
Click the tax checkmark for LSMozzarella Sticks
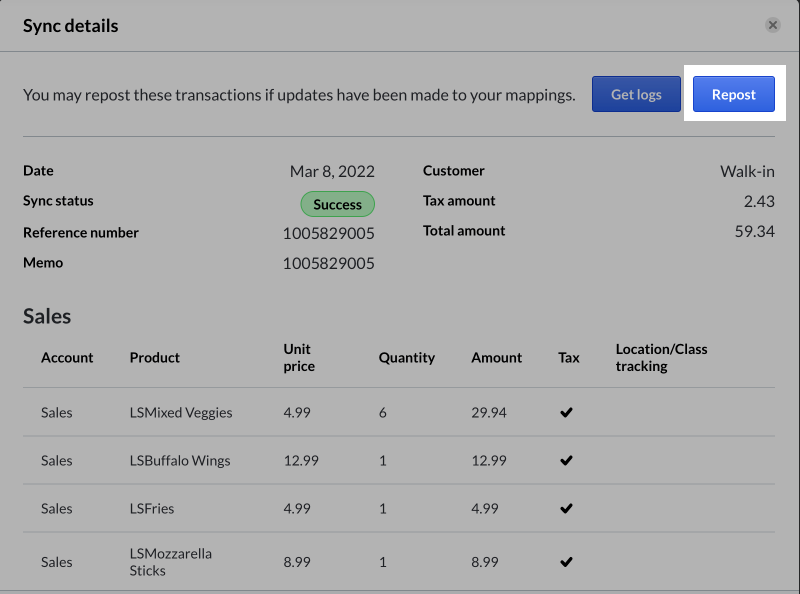point(567,561)
